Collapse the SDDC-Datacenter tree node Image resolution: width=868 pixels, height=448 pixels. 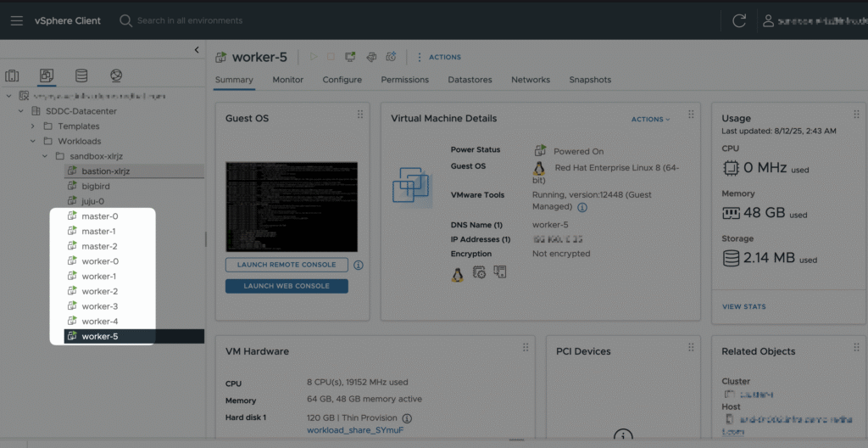tap(21, 111)
